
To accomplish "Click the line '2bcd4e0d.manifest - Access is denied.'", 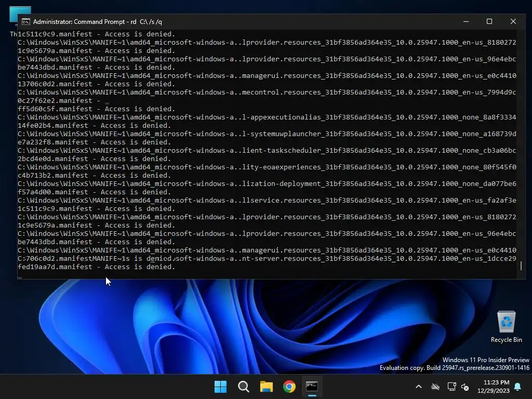I will (95, 159).
